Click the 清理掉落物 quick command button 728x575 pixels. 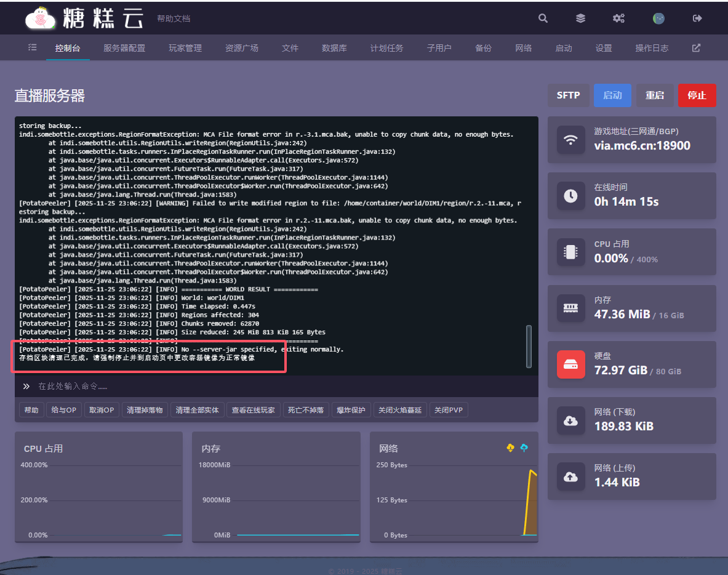coord(145,410)
